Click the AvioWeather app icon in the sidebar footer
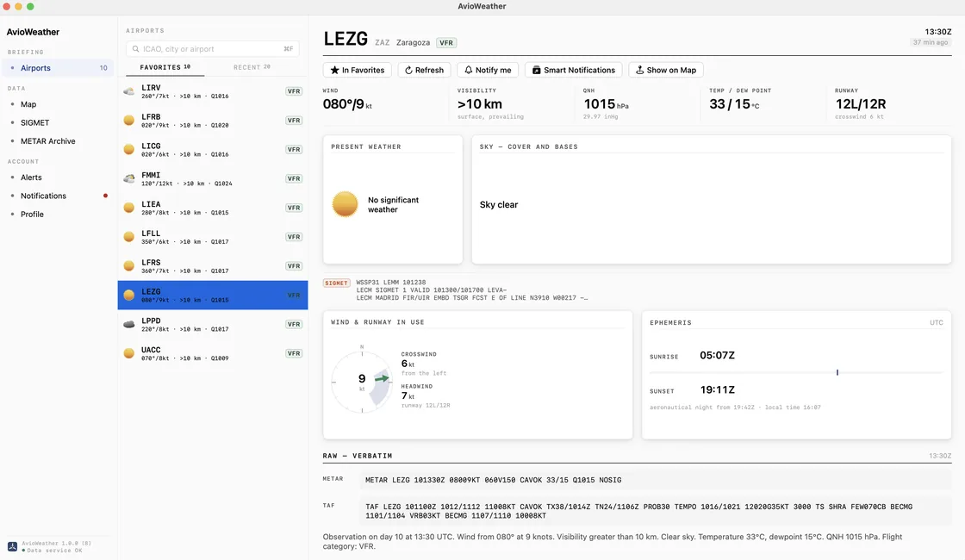The height and width of the screenshot is (560, 965). pyautogui.click(x=12, y=546)
